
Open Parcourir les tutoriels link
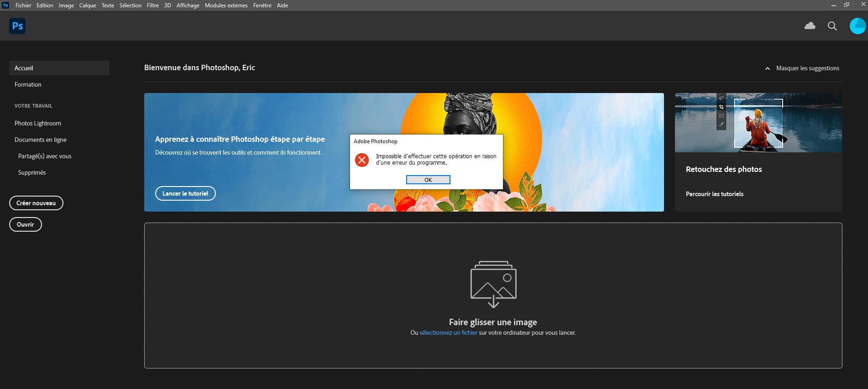click(715, 194)
